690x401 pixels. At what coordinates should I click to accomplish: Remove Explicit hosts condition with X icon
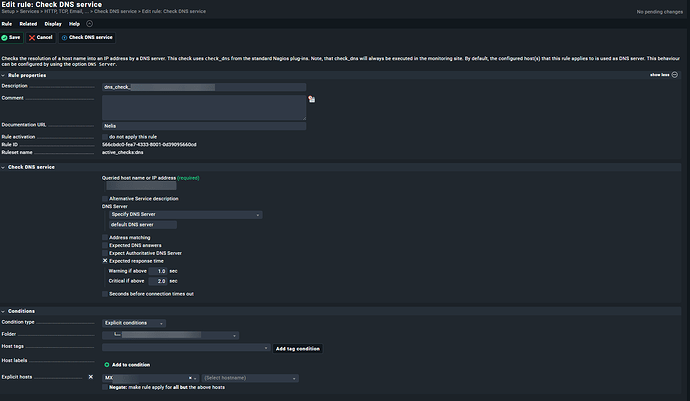click(91, 377)
